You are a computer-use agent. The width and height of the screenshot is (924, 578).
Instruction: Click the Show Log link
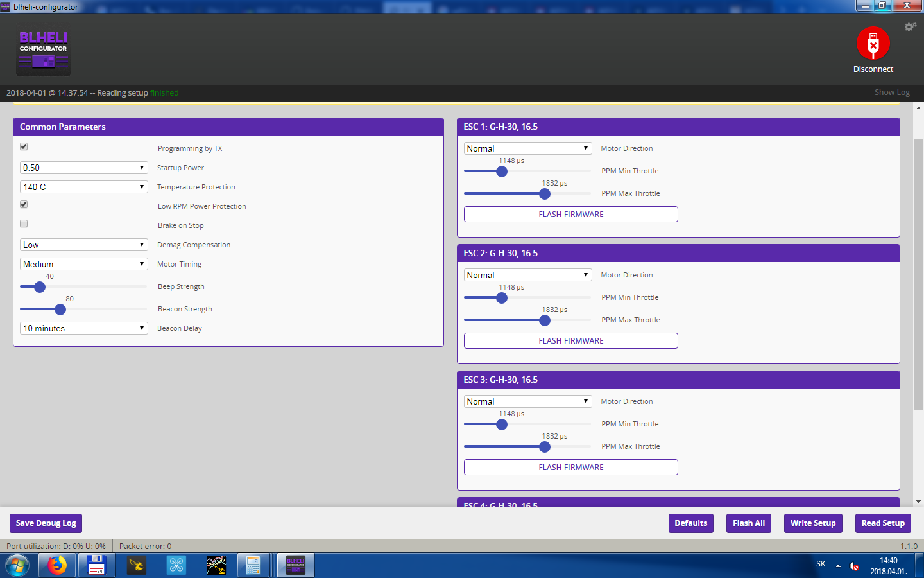tap(892, 92)
